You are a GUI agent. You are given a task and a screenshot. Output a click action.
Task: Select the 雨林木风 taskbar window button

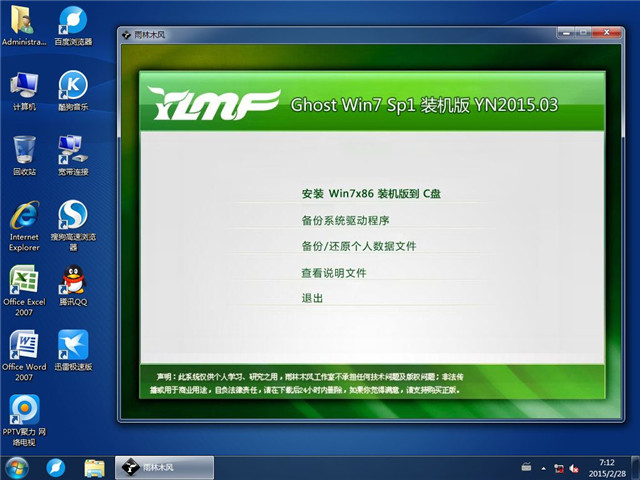(164, 468)
